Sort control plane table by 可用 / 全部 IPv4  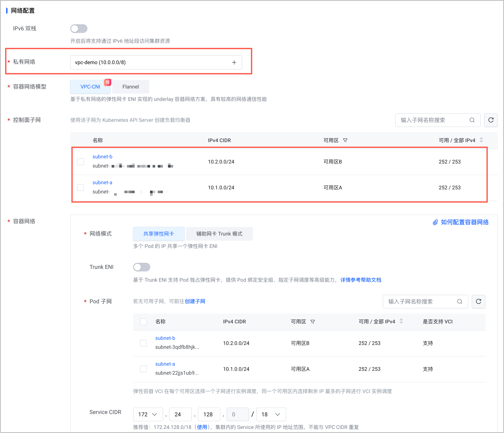(x=481, y=140)
